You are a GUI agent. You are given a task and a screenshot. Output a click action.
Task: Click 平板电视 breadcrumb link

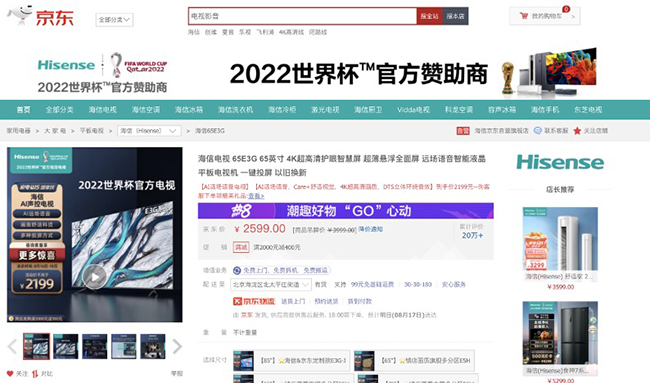(92, 131)
